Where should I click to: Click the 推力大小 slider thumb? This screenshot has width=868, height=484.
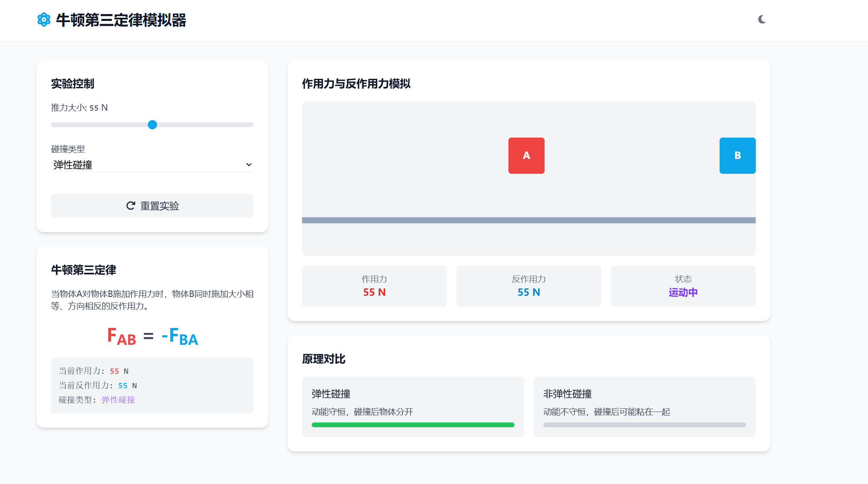click(x=152, y=125)
